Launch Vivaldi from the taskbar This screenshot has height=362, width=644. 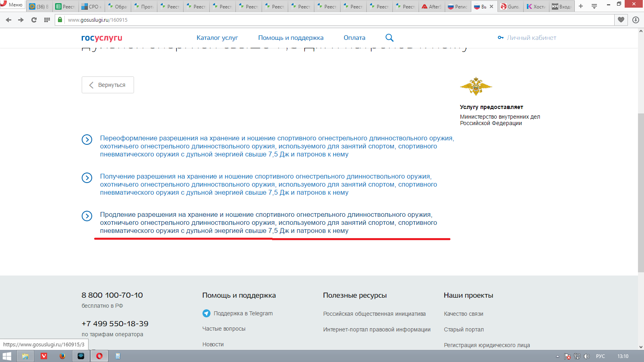point(44,356)
